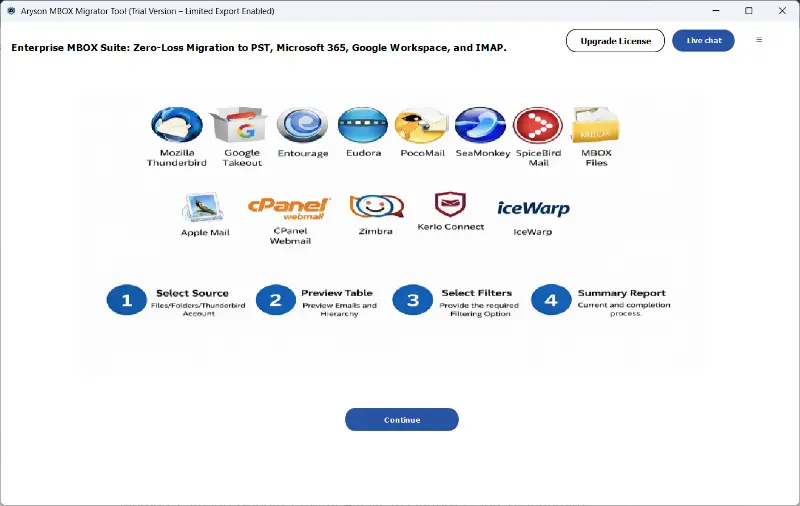Select the Mozilla Thunderbird icon
The height and width of the screenshot is (506, 800).
(x=177, y=125)
